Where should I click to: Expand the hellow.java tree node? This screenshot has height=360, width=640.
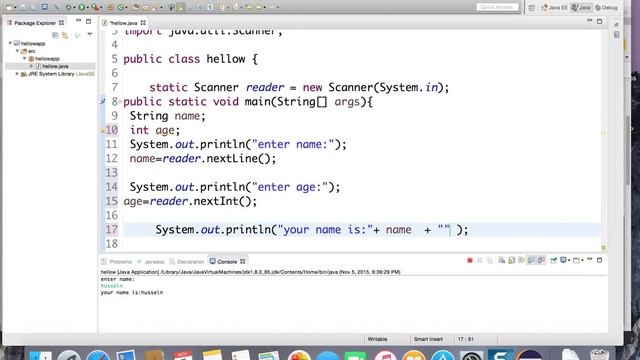tap(31, 66)
